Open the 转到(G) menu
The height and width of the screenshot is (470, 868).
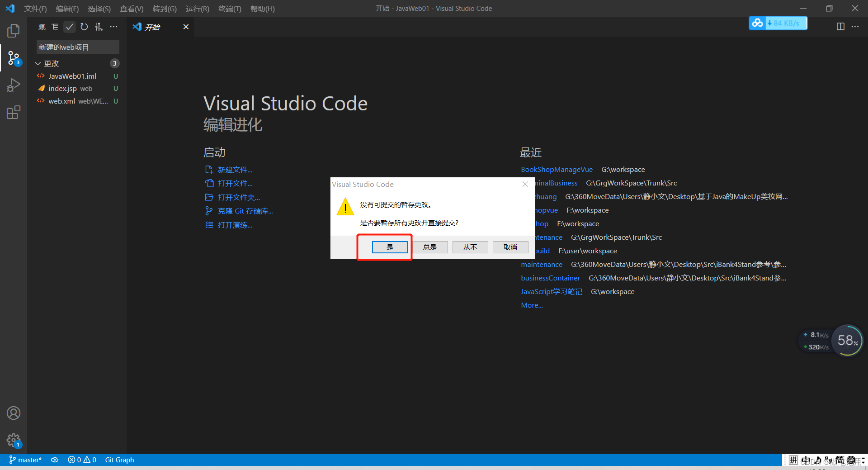pos(165,9)
